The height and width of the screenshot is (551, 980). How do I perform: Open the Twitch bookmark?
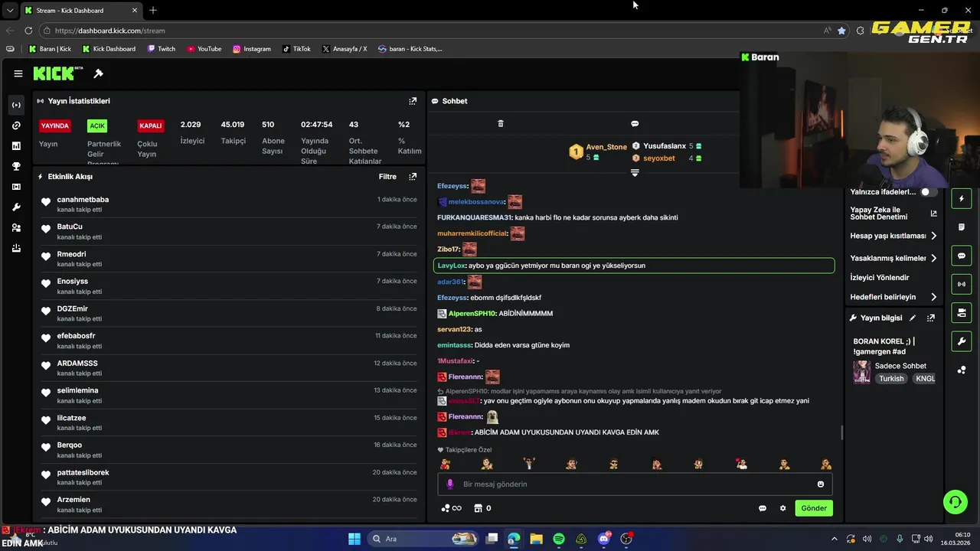161,49
